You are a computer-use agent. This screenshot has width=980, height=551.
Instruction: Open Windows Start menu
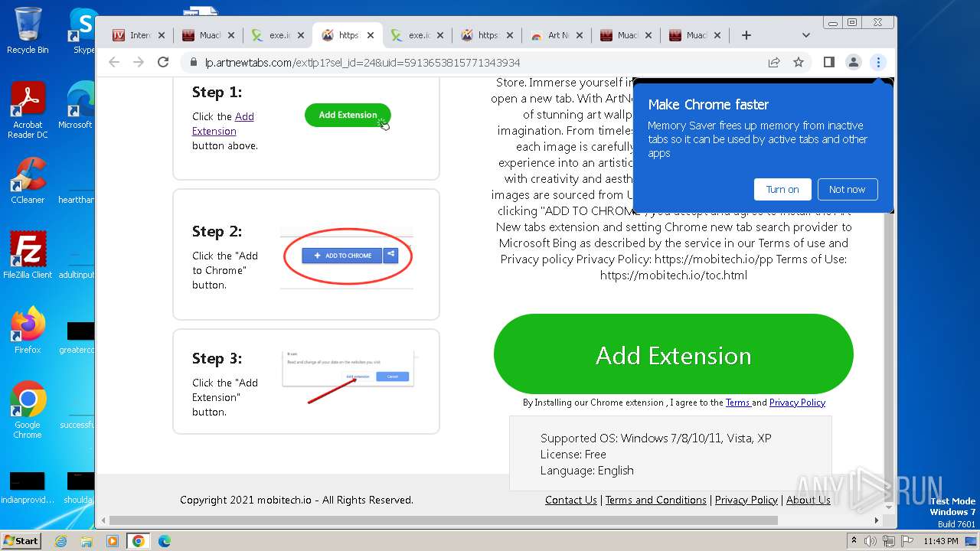[21, 540]
